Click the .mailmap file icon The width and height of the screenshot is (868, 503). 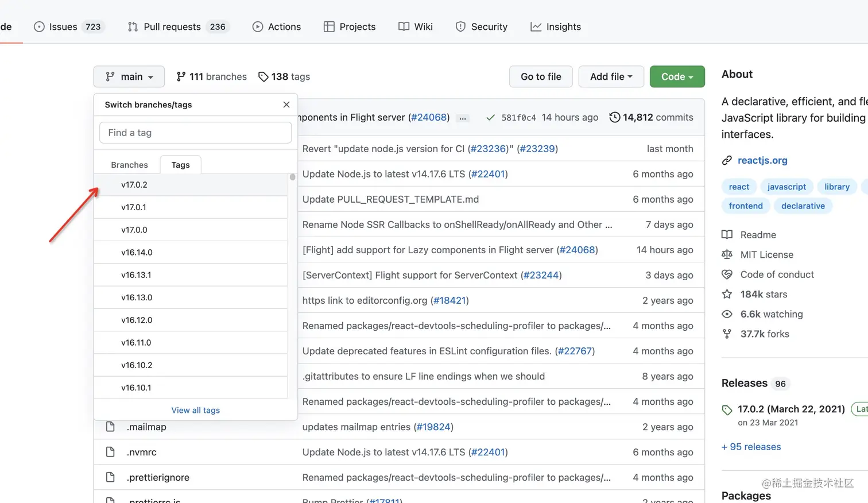[110, 427]
